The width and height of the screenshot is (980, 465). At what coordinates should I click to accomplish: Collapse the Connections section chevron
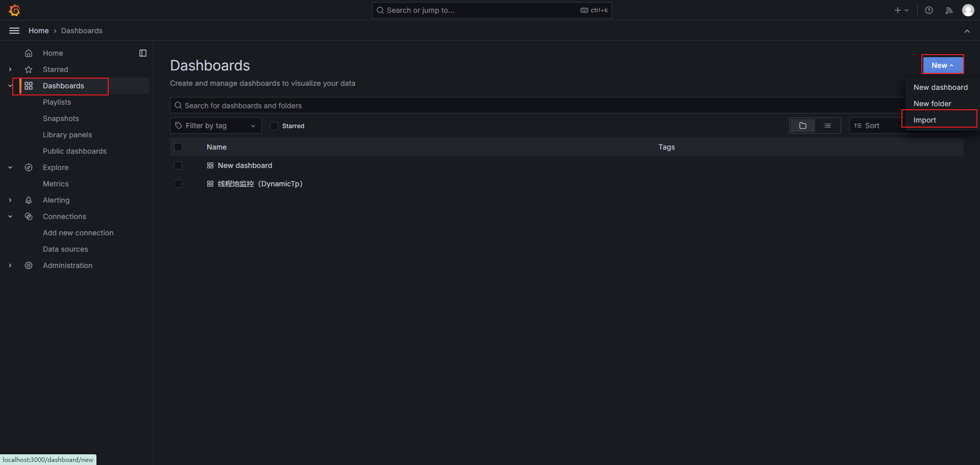pos(10,216)
